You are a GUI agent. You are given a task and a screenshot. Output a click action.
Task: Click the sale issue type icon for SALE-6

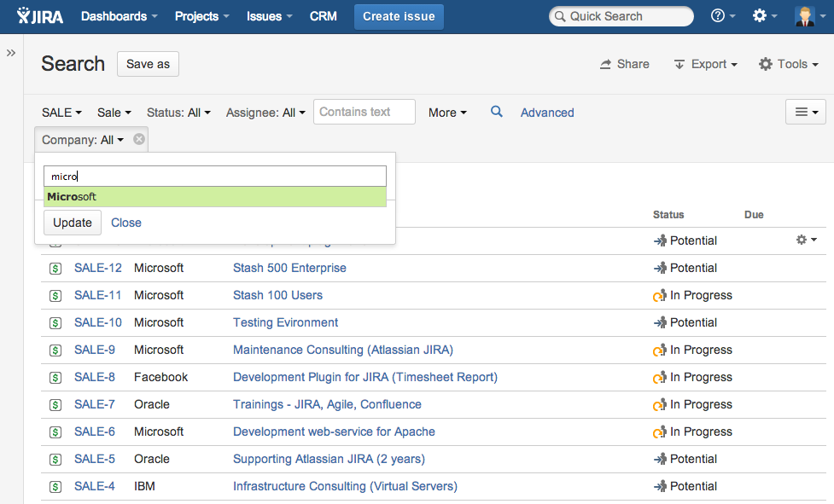pos(55,432)
